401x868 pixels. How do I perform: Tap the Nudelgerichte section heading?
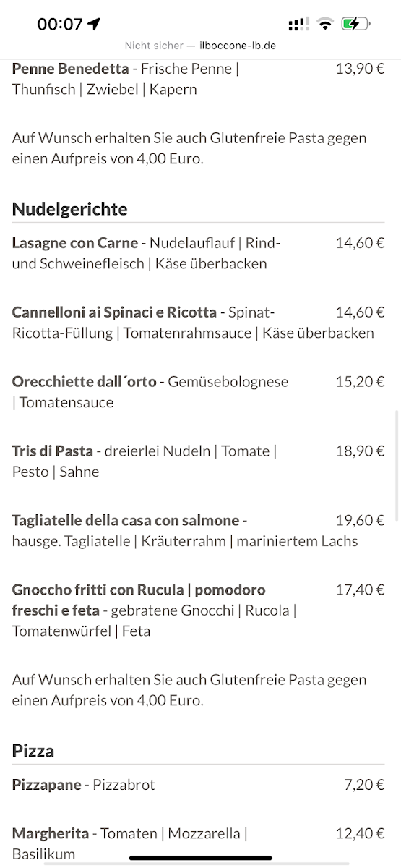click(69, 209)
